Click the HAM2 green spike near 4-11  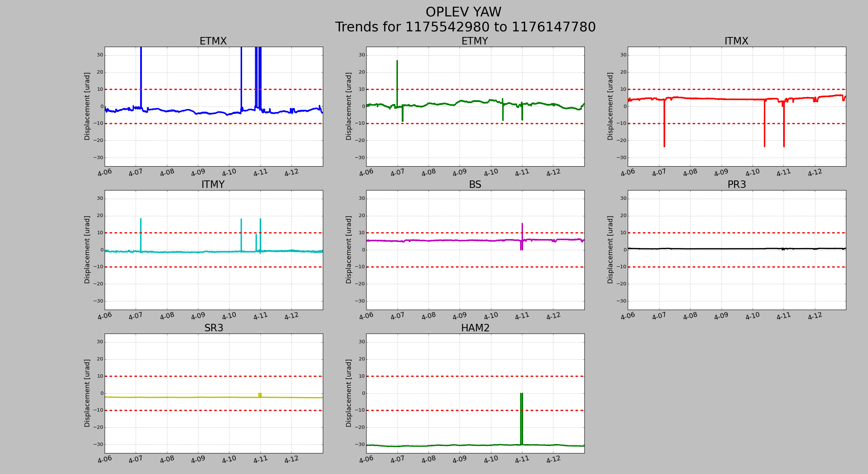point(521,418)
